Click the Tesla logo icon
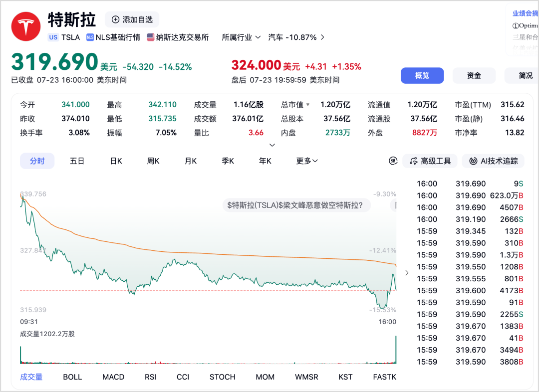The height and width of the screenshot is (392, 539). pos(26,26)
